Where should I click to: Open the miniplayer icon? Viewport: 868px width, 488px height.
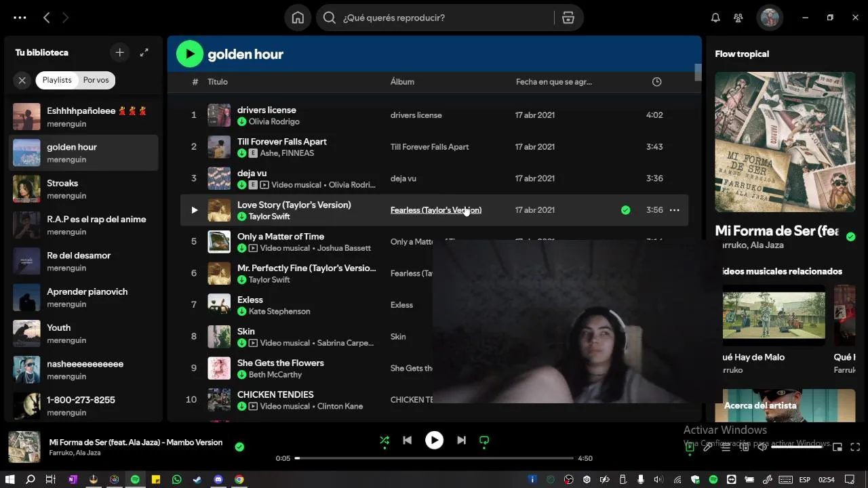pos(837,447)
